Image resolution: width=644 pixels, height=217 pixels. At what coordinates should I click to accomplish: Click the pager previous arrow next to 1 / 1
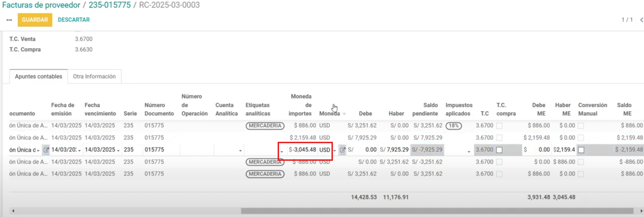(x=641, y=20)
